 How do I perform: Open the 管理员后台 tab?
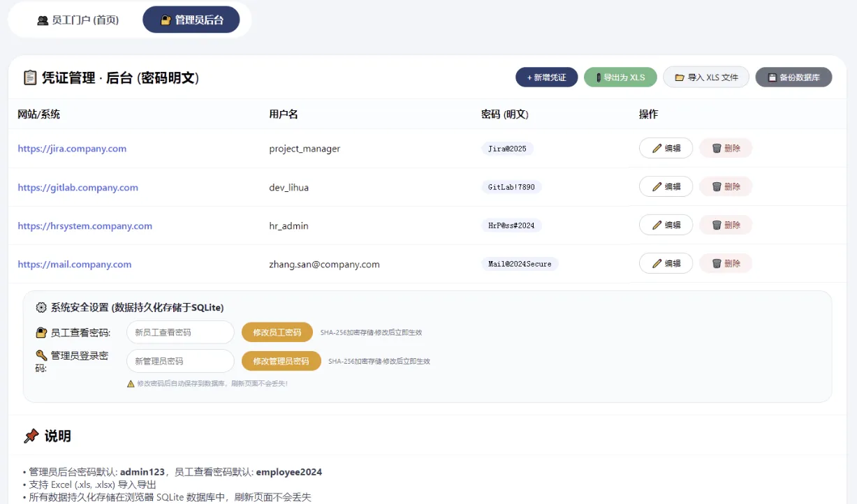(191, 20)
